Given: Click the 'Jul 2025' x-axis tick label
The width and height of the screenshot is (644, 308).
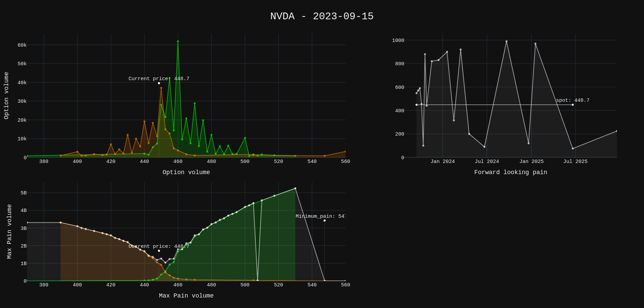Looking at the screenshot, I should (575, 161).
